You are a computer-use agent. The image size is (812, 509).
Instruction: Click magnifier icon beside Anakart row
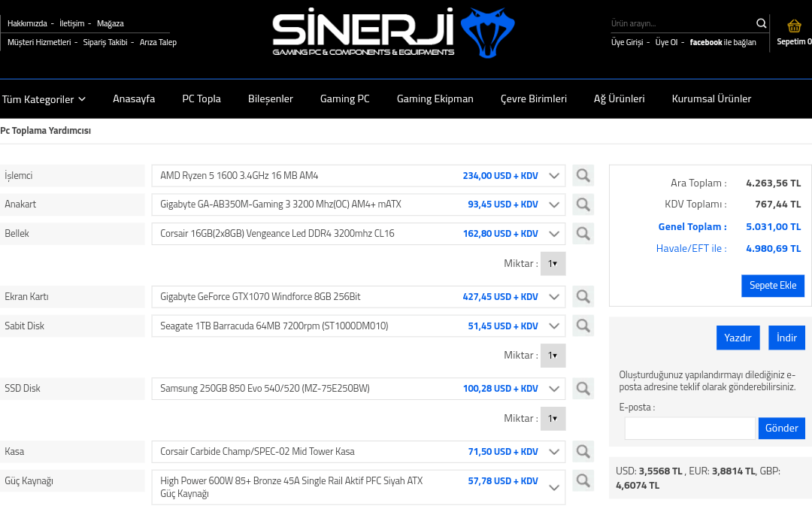tap(583, 205)
